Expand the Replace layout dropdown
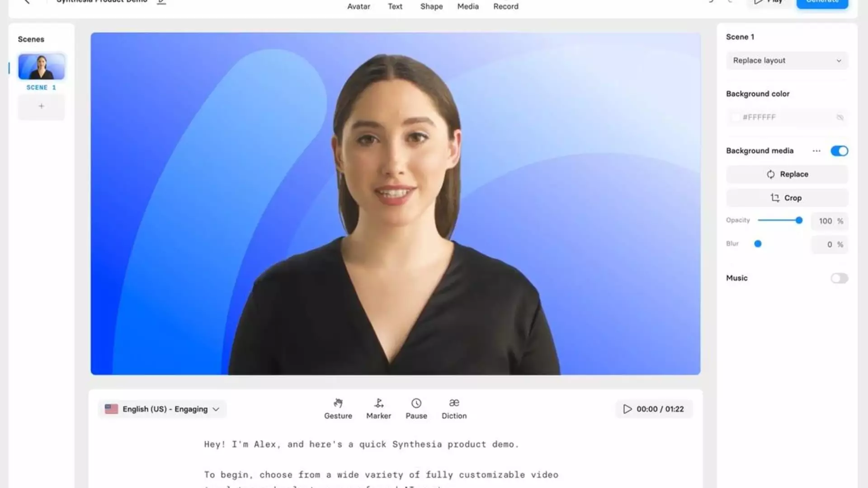 coord(787,60)
